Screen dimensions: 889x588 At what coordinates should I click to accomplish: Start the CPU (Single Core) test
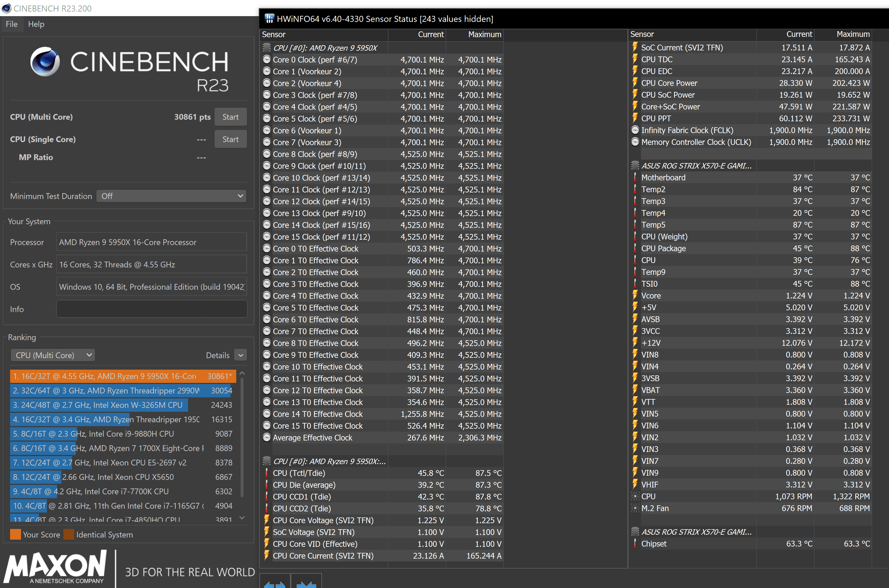pyautogui.click(x=230, y=139)
